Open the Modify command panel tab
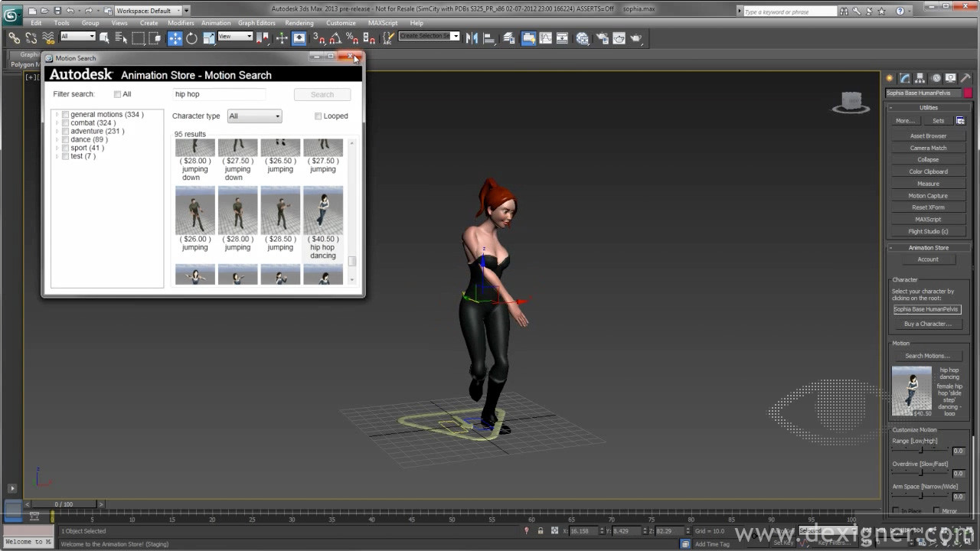 [905, 78]
